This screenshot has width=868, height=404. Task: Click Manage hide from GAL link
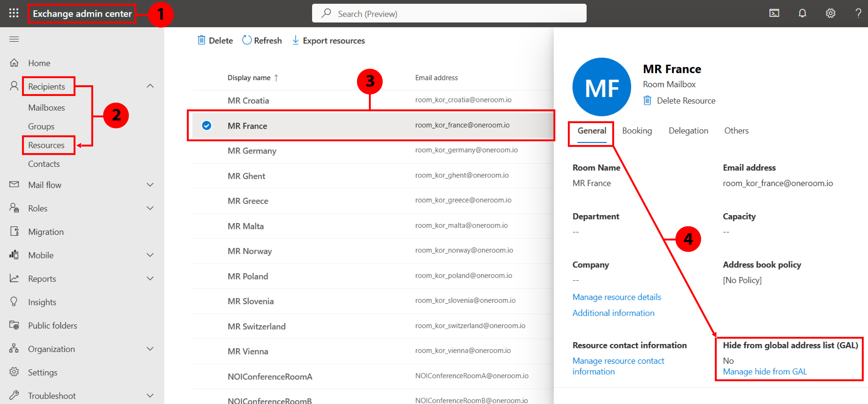pos(765,372)
